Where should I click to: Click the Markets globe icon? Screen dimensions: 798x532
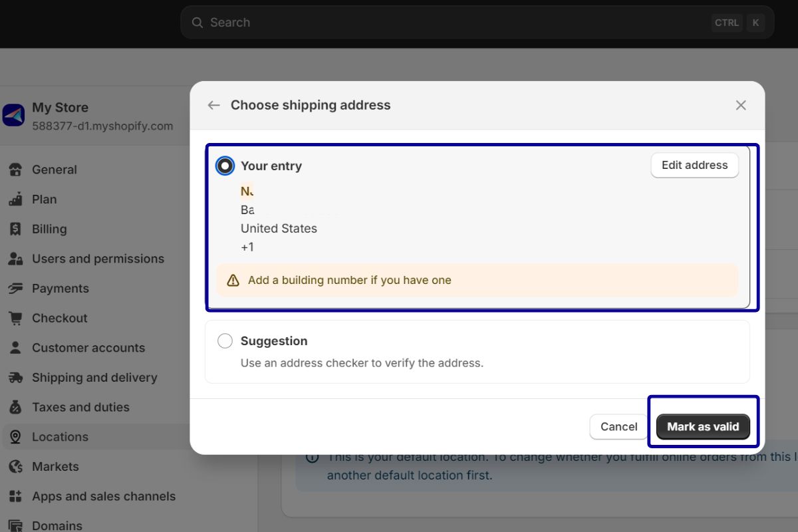click(x=16, y=467)
